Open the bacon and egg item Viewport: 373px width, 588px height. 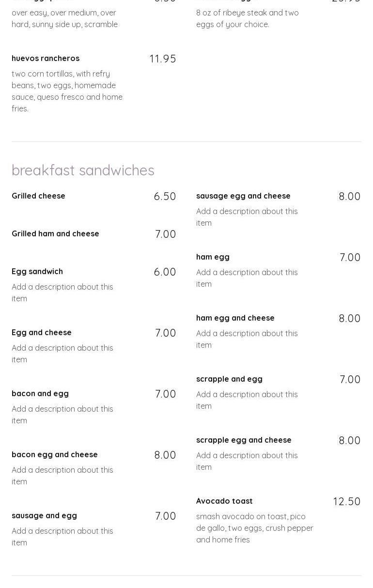tap(40, 393)
